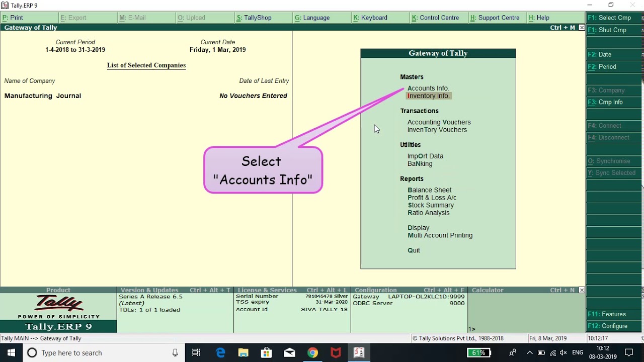644x362 pixels.
Task: Open the notification center icon
Action: click(629, 352)
